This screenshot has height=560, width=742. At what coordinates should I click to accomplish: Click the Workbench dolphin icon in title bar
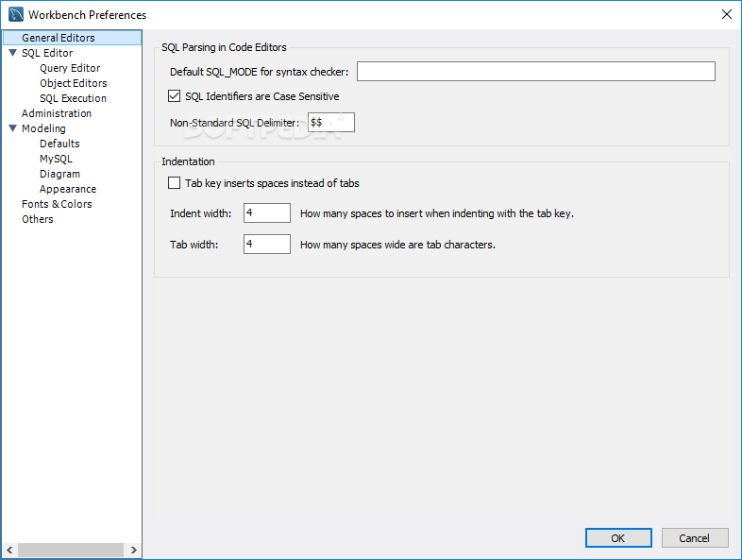16,14
